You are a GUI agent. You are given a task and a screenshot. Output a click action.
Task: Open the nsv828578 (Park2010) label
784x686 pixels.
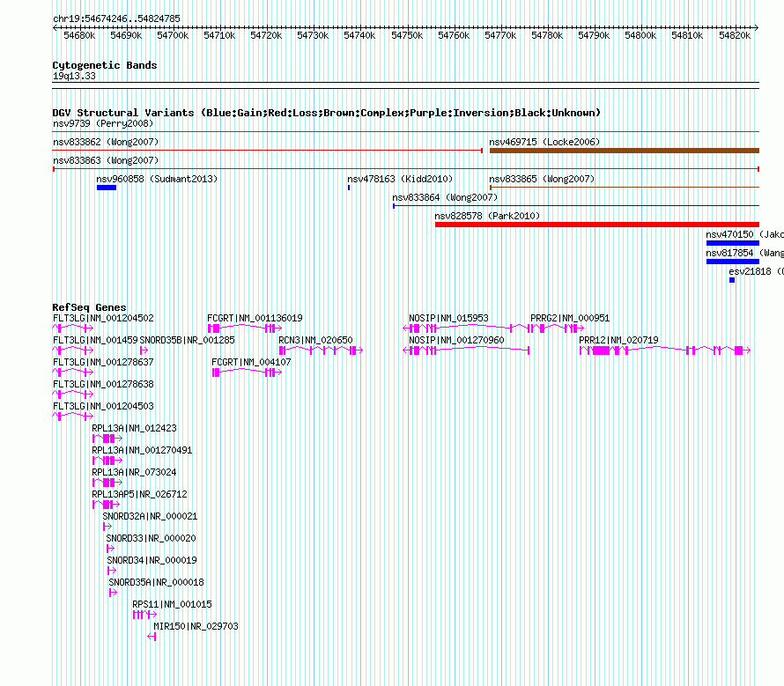pyautogui.click(x=487, y=216)
